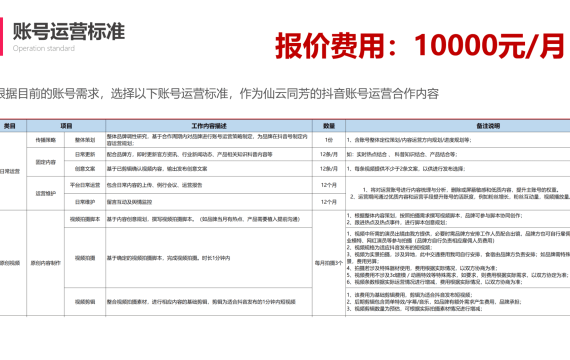
Task: Click the 1份 quantity cell
Action: point(329,140)
